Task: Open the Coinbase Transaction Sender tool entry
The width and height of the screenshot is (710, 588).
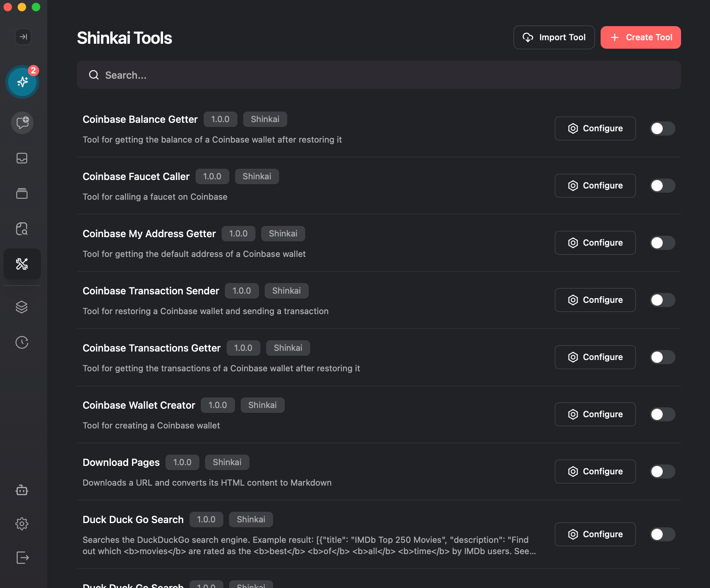Action: pyautogui.click(x=151, y=291)
